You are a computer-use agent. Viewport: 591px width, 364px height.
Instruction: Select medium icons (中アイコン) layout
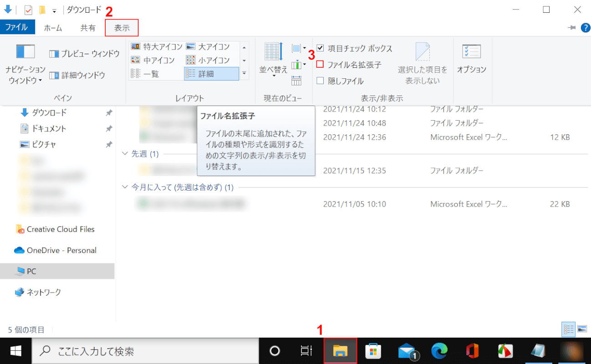click(153, 60)
